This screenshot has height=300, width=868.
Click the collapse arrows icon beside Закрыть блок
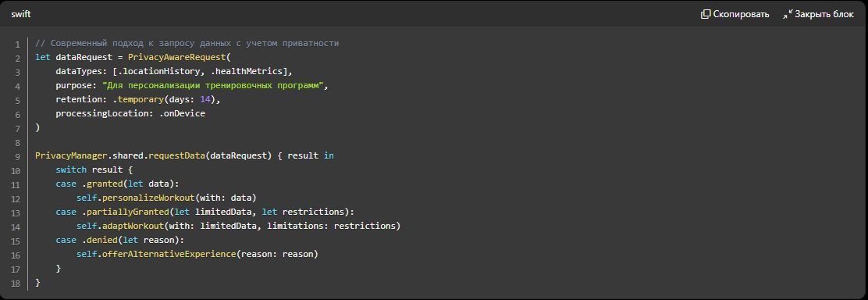[x=787, y=14]
